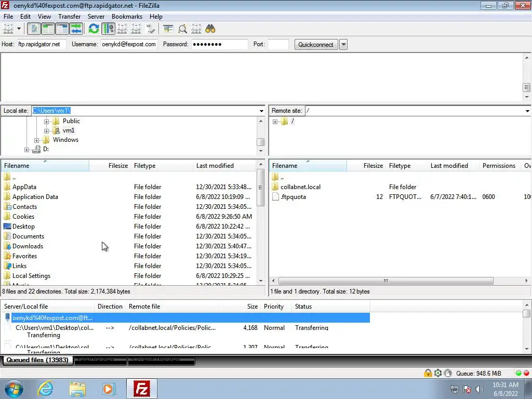
Task: Click the speed limits gear icon in status bar
Action: click(x=438, y=373)
